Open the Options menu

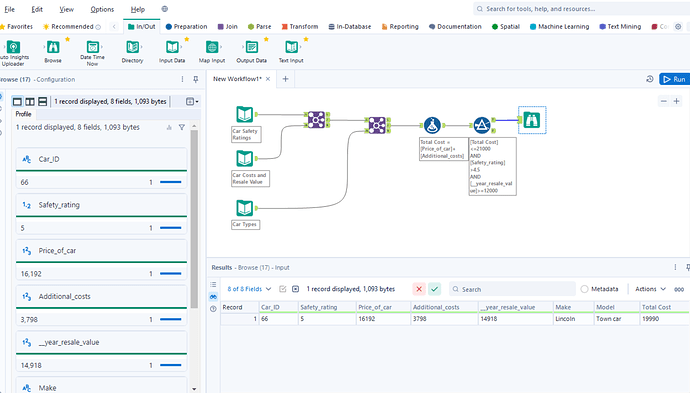[x=102, y=9]
